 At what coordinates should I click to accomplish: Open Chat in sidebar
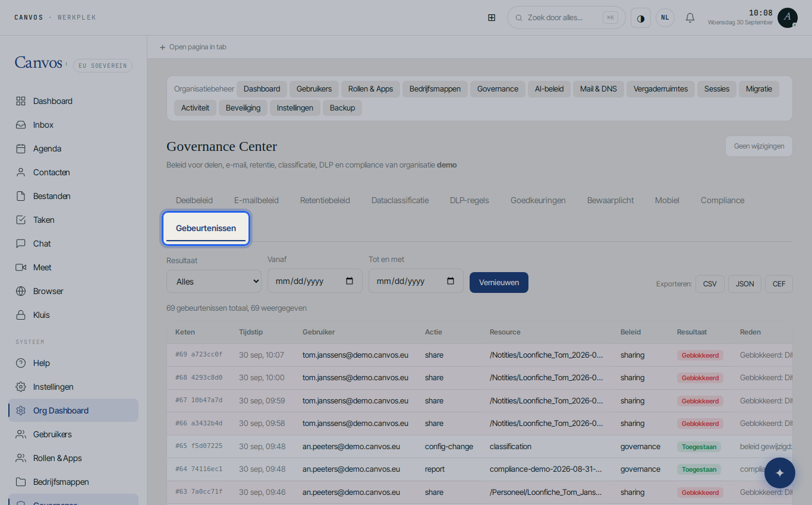click(x=74, y=244)
